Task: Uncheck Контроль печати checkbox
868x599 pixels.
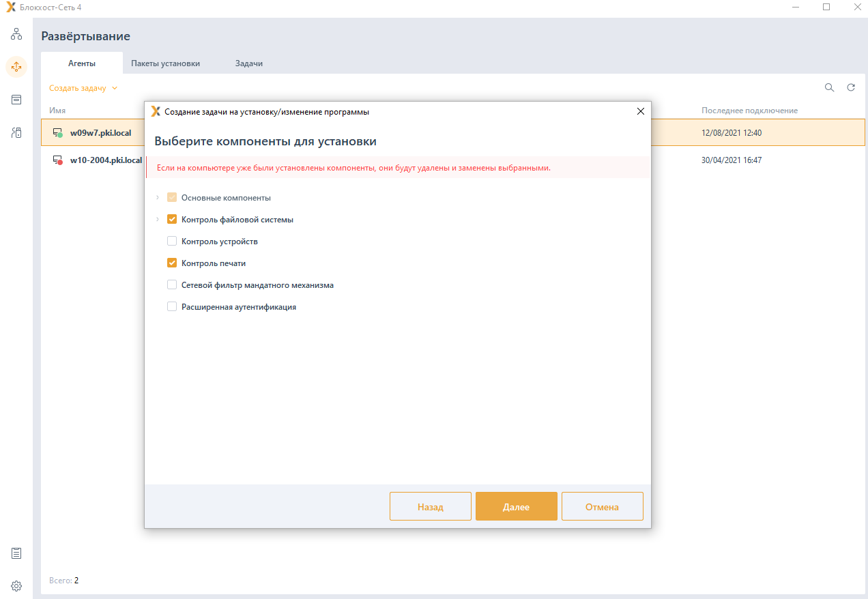Action: [172, 263]
